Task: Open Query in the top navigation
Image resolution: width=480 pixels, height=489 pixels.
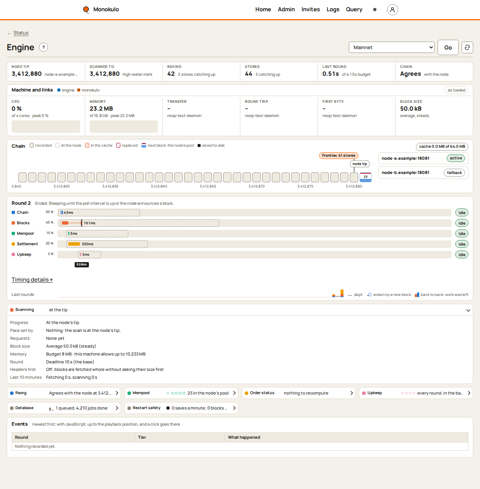Action: point(354,9)
